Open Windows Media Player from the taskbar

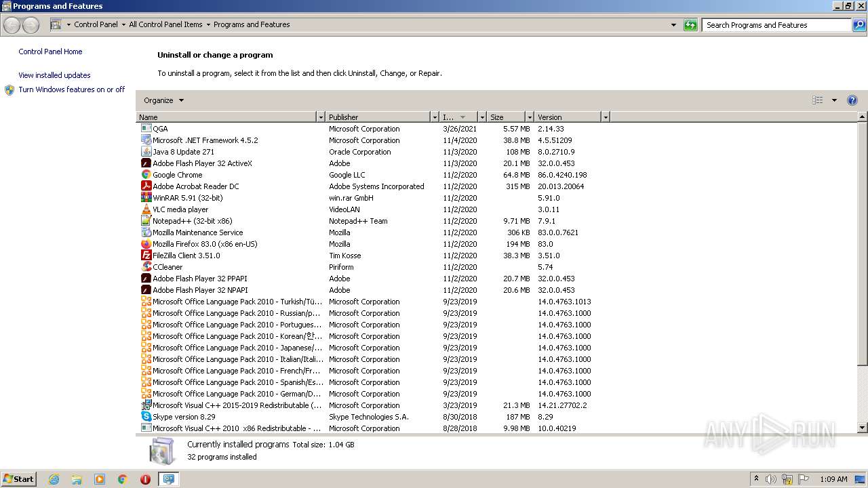[x=100, y=479]
